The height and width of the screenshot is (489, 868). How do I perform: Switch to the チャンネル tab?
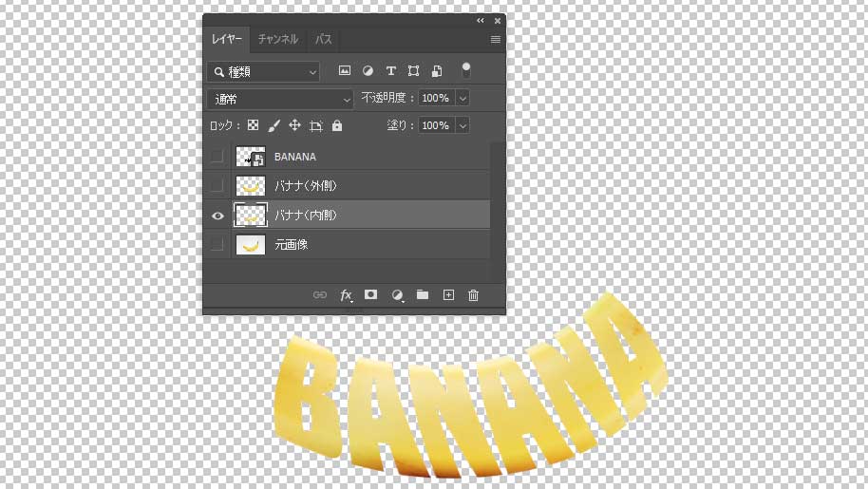[278, 39]
